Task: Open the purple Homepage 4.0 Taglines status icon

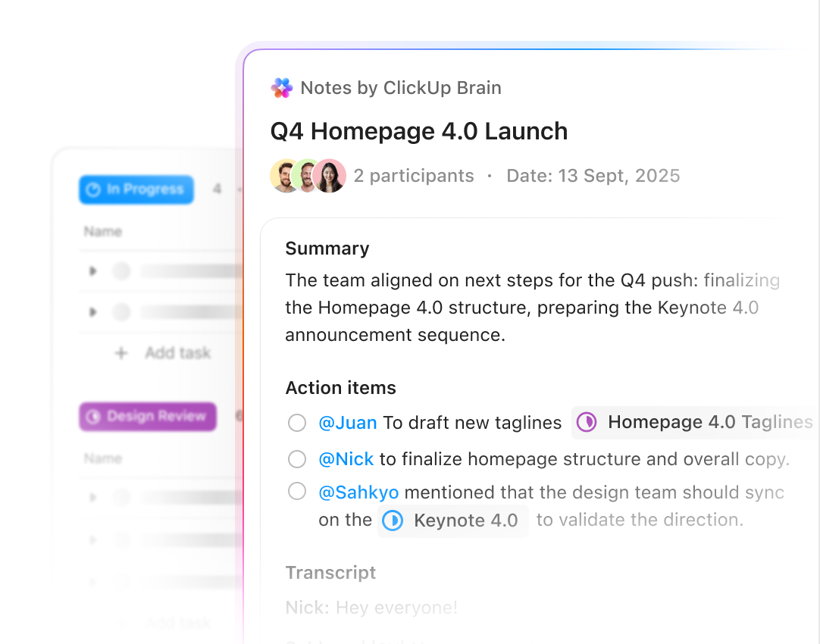Action: click(587, 422)
